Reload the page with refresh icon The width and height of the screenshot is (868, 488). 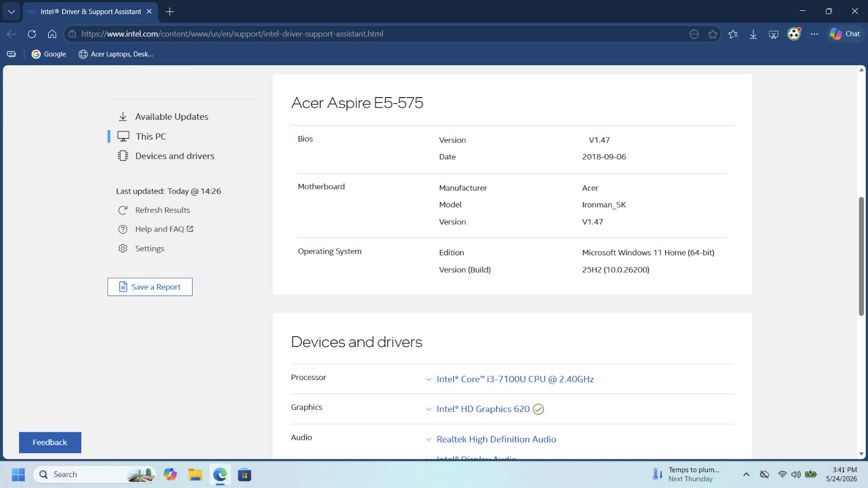[x=32, y=34]
